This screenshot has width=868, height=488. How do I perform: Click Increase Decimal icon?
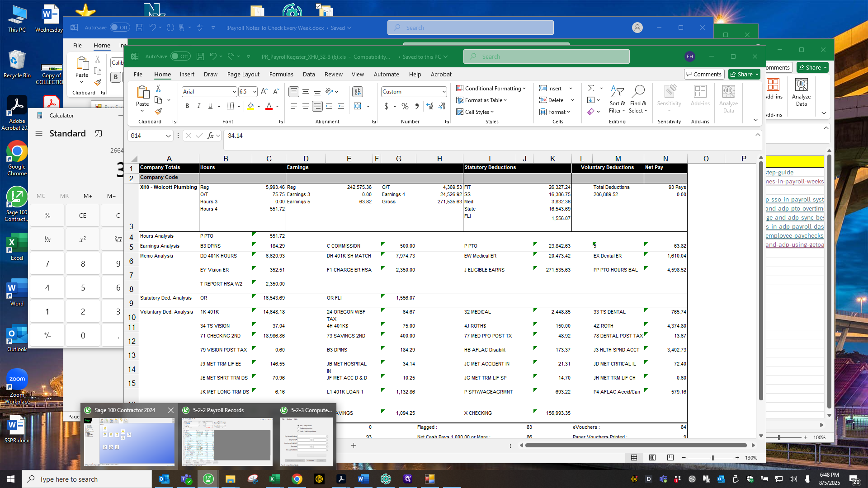click(430, 106)
